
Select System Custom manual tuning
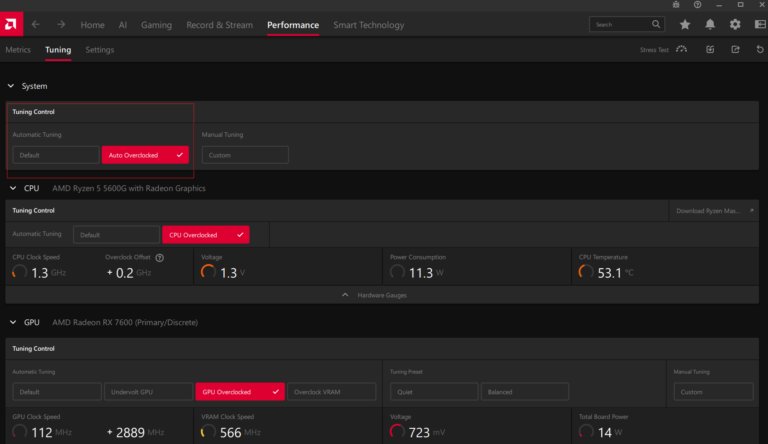245,155
